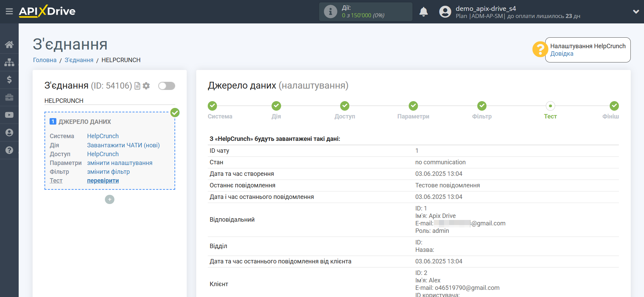Open connection settings gear icon

click(x=146, y=86)
